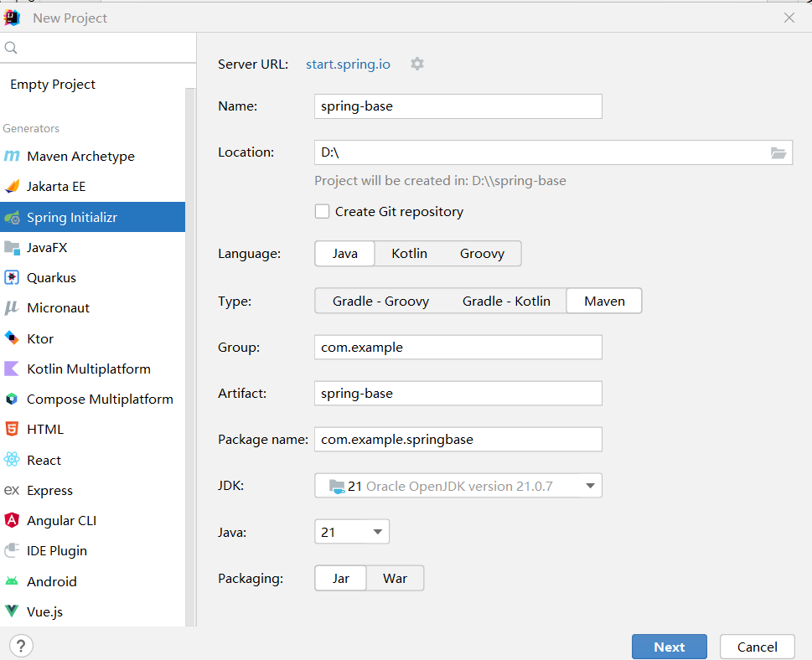Click the project type search field
This screenshot has width=812, height=660.
98,48
